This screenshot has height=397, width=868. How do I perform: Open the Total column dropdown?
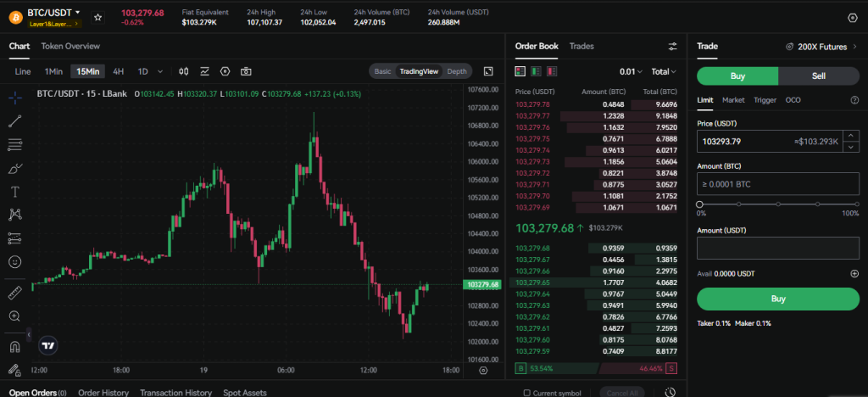point(664,71)
